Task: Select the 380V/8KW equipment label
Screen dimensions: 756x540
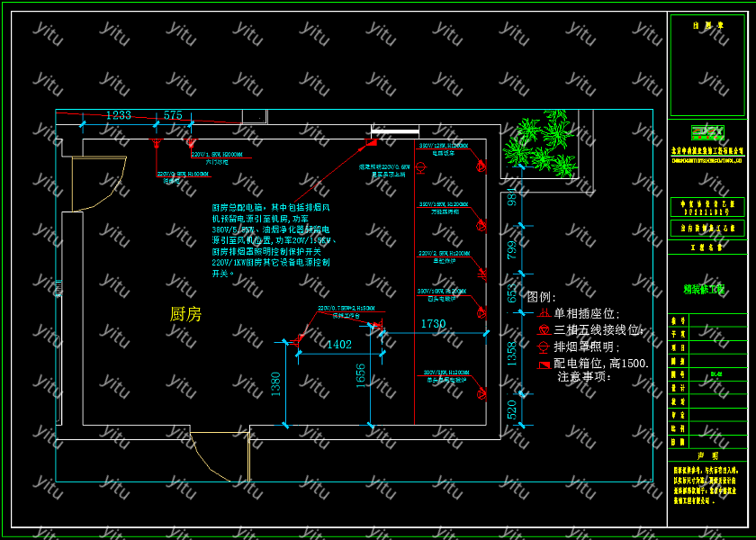Action: (446, 375)
